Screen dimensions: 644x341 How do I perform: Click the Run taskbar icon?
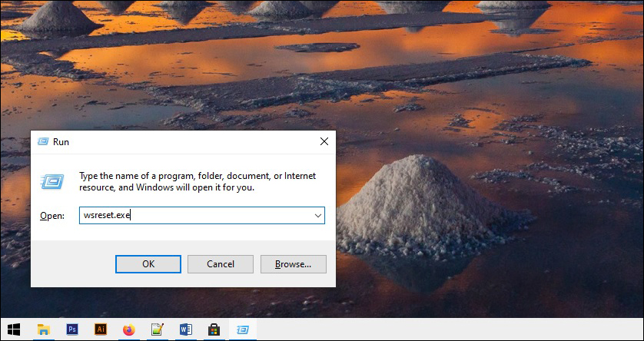coord(242,329)
